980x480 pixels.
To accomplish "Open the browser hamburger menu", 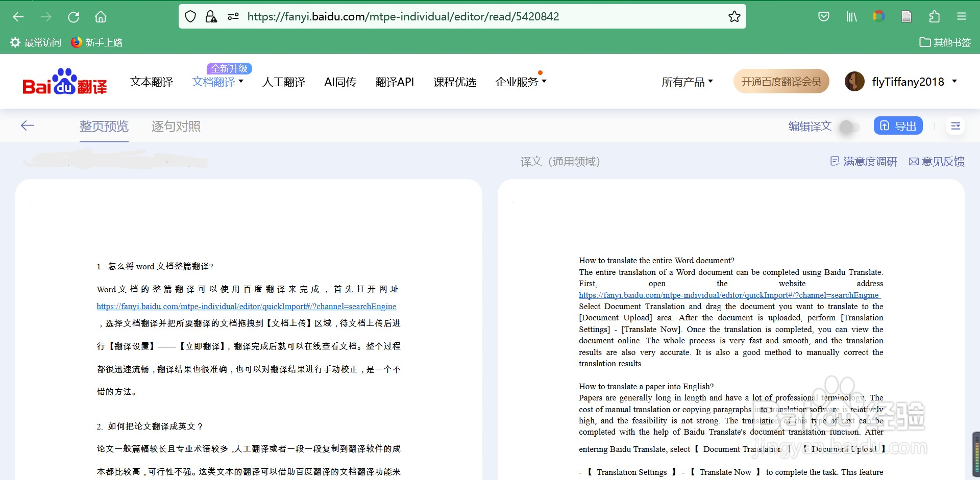I will [x=962, y=17].
